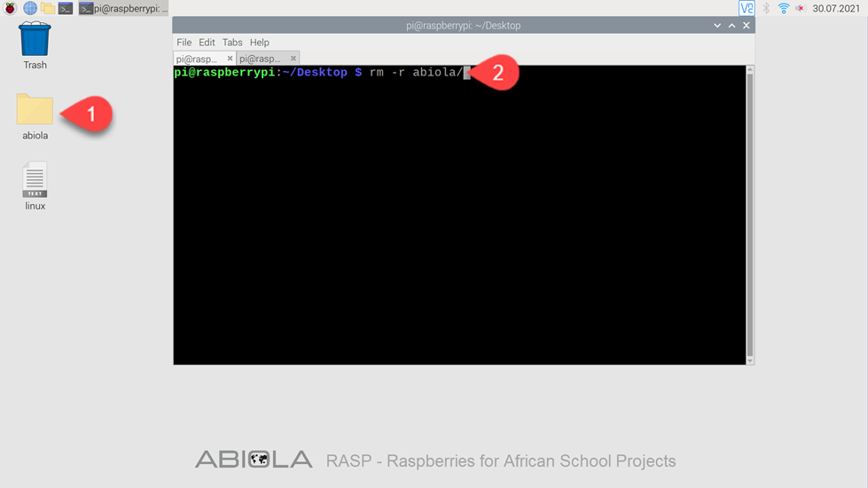
Task: Show the calendar from the date
Action: (x=836, y=8)
